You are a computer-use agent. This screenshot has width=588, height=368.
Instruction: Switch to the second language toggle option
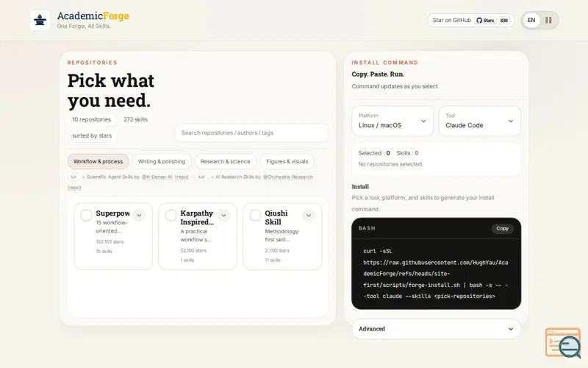(x=548, y=21)
